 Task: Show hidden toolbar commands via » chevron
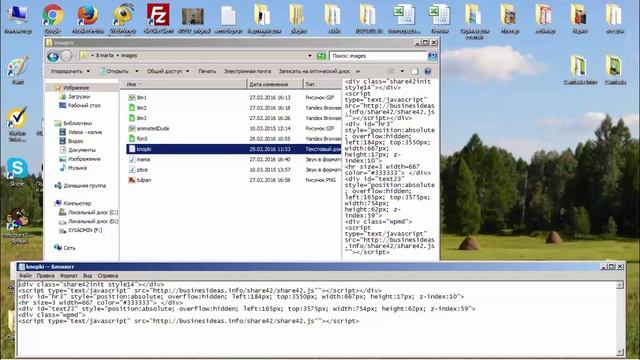tap(358, 71)
